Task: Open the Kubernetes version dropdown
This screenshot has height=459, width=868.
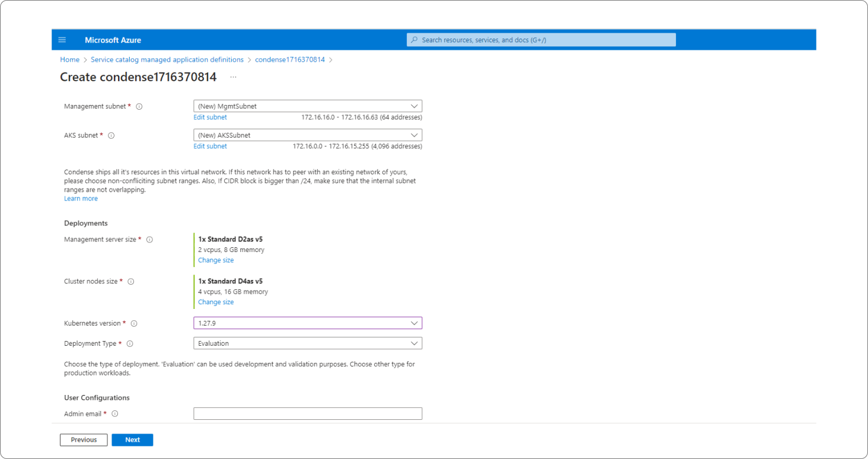Action: point(307,323)
